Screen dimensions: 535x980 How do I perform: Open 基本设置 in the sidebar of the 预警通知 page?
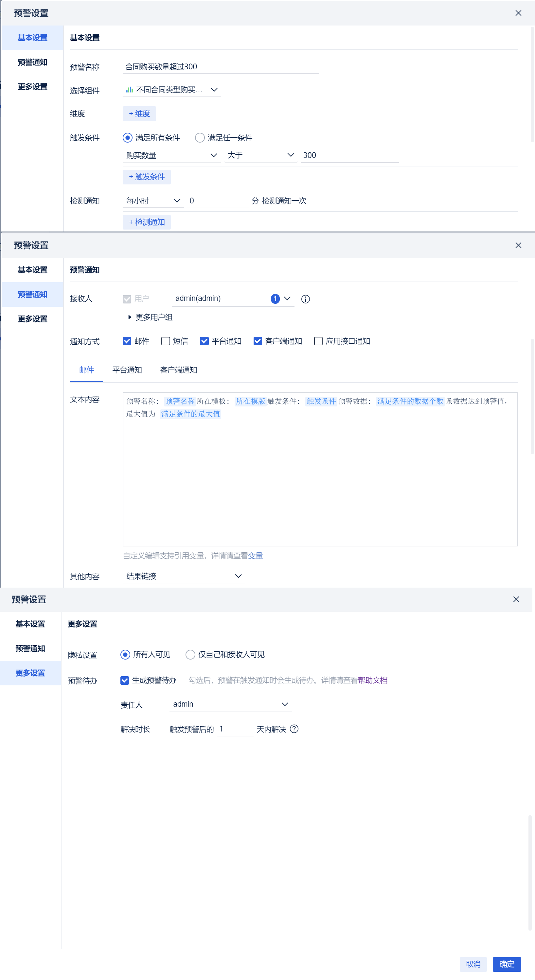(33, 270)
